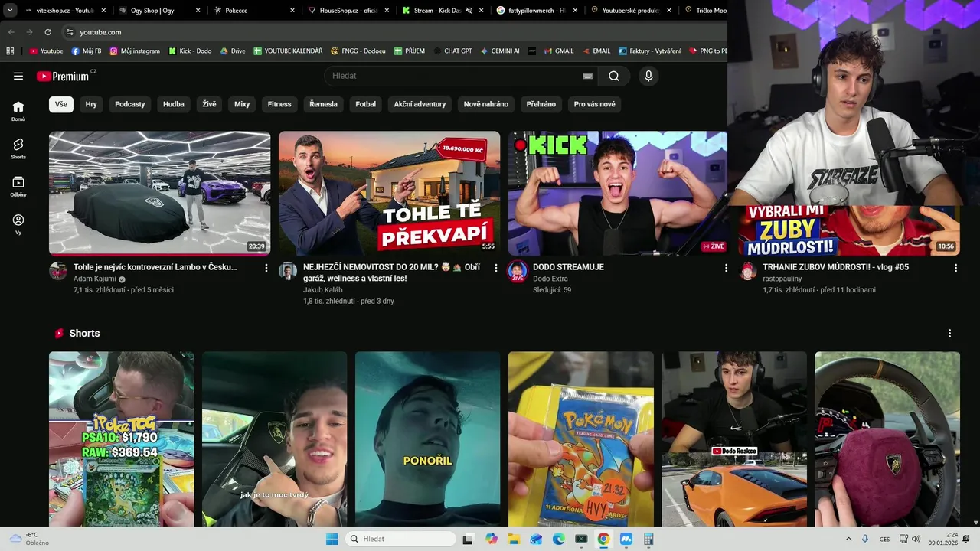
Task: Filter by Živě chip
Action: point(209,104)
